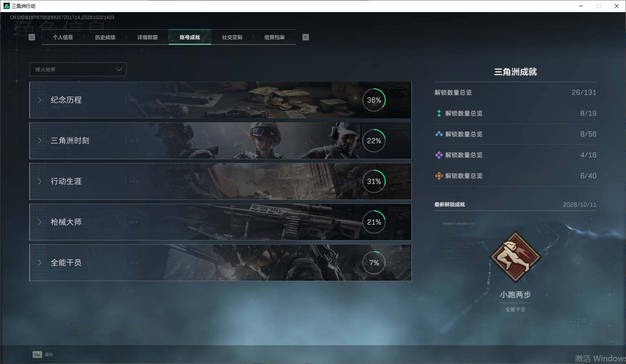Click the 2026/10/11 unlock date
The width and height of the screenshot is (626, 364).
(x=579, y=205)
